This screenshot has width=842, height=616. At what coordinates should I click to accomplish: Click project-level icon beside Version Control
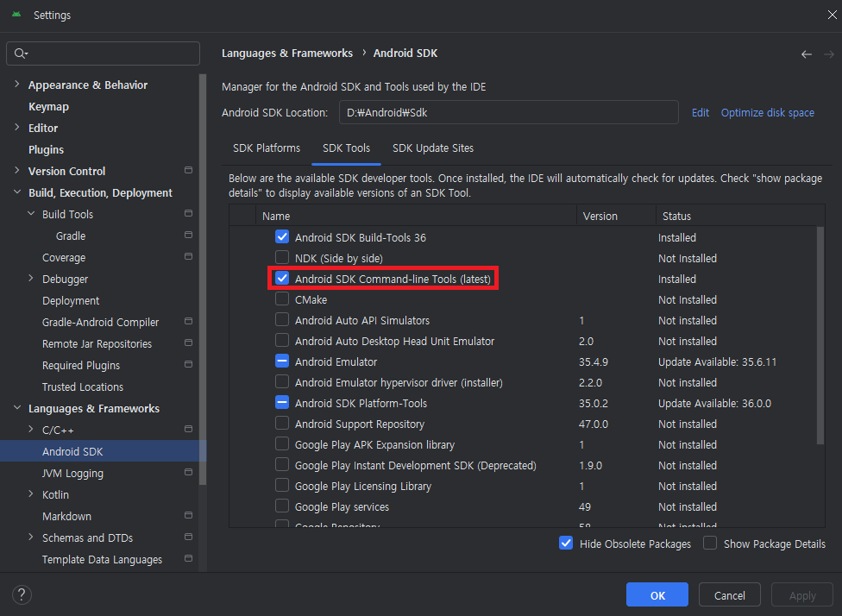pos(188,170)
